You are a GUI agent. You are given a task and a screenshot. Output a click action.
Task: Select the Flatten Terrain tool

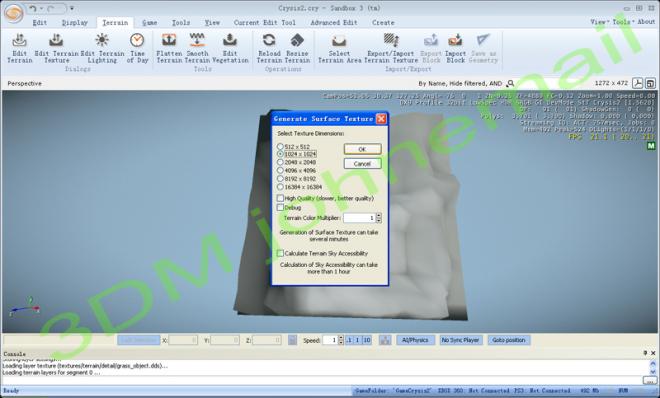[169, 48]
